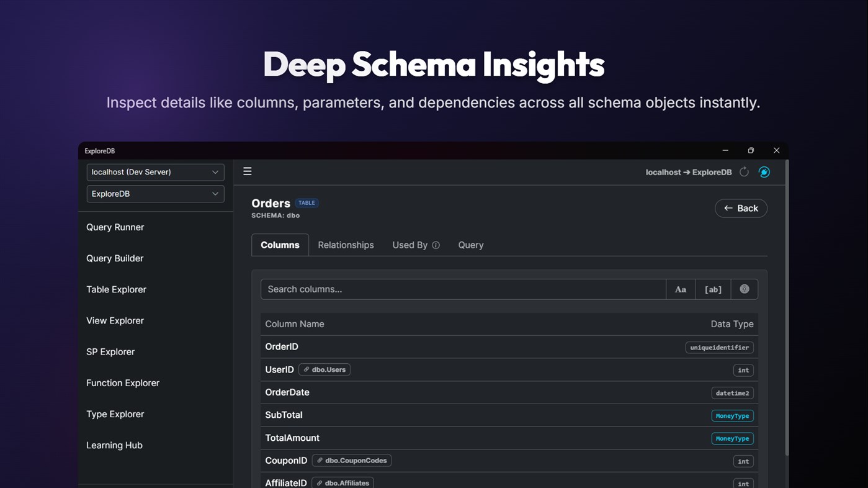868x488 pixels.
Task: Switch to the Relationships tab
Action: pos(346,245)
